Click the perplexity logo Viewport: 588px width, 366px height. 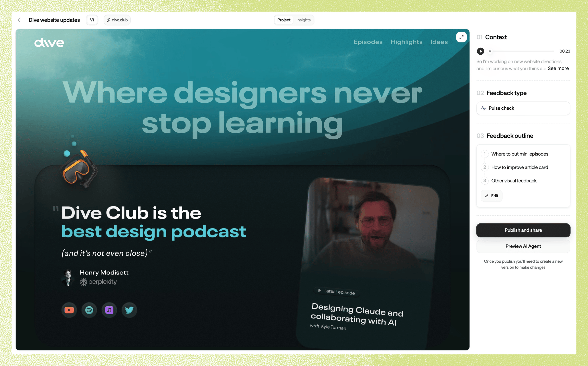(x=98, y=282)
